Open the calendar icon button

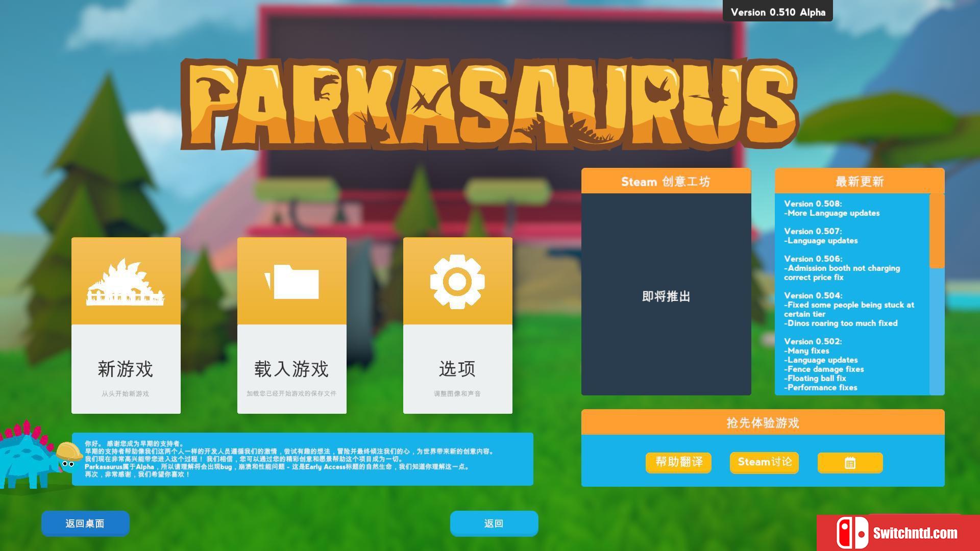pos(850,463)
